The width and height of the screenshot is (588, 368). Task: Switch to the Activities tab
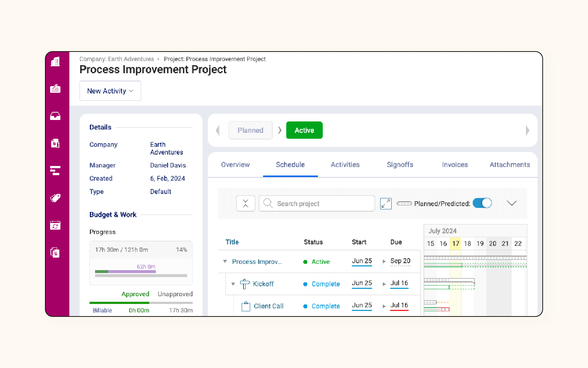(345, 165)
